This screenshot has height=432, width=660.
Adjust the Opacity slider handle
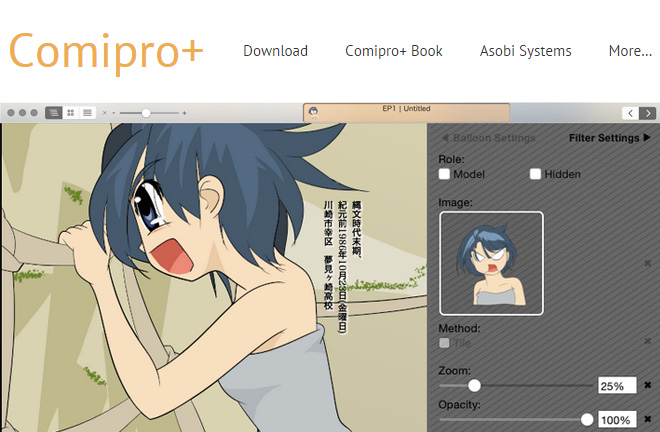[587, 419]
